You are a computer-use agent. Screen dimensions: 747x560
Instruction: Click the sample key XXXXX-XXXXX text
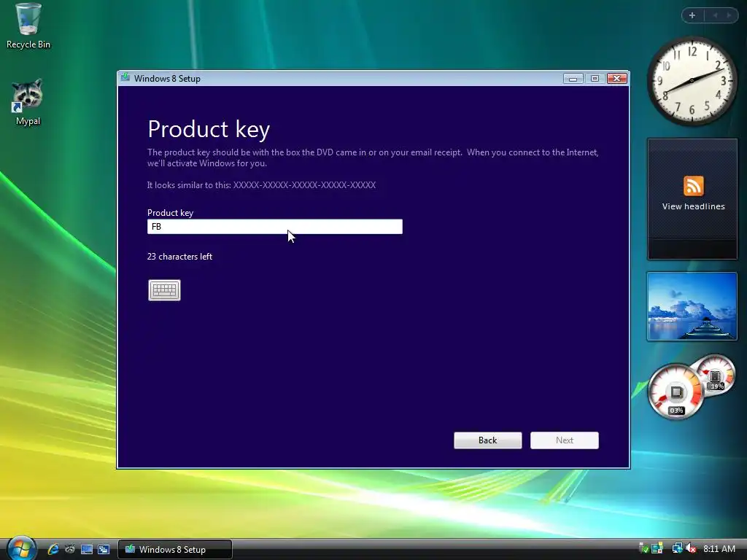[x=304, y=184]
